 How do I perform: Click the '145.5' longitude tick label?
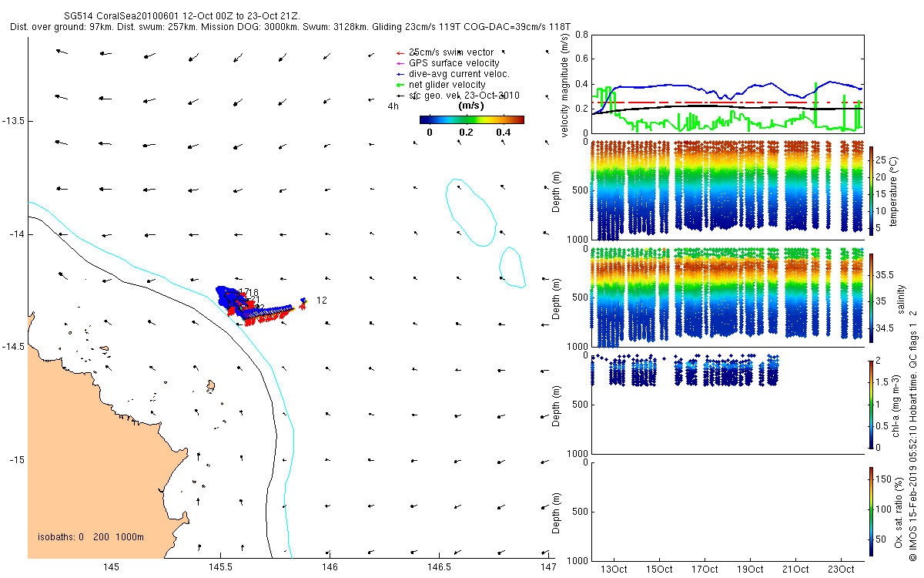tap(220, 568)
